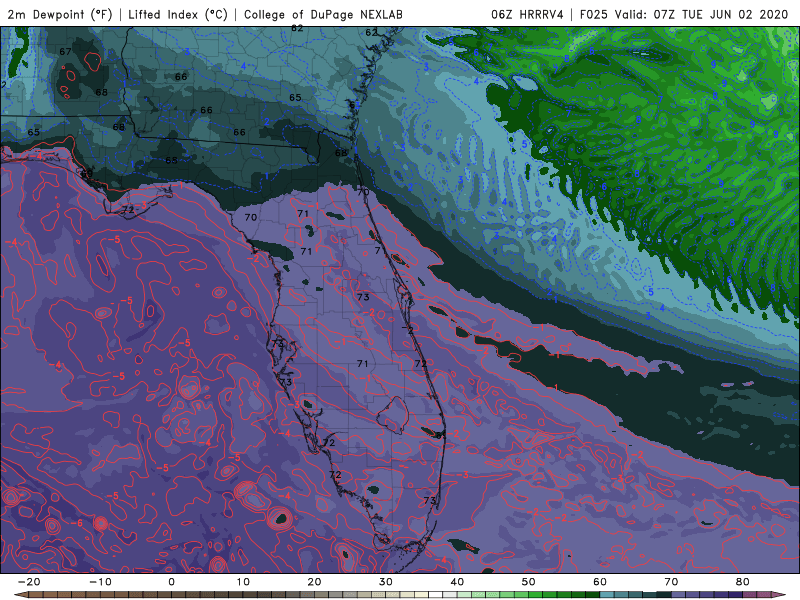Click the "College of DuPage NEXLAB" label
800x600 pixels.
tap(323, 14)
